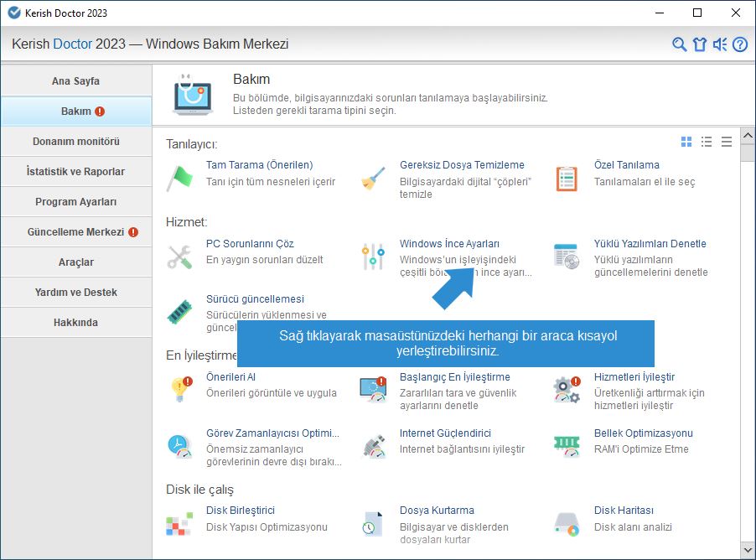The image size is (756, 560).
Task: Click the wrench icon for PC Sorunlarını Çöz
Action: pos(180,257)
